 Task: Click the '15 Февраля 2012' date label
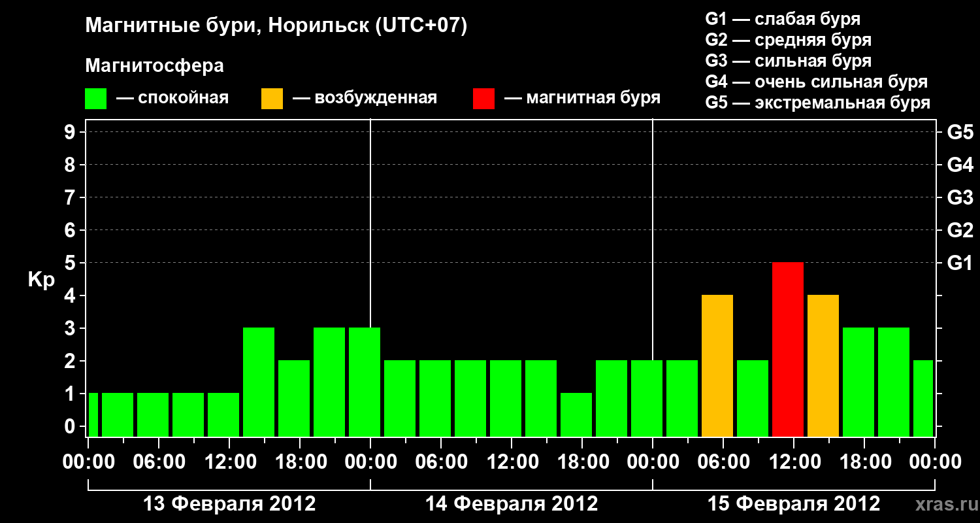pos(794,504)
